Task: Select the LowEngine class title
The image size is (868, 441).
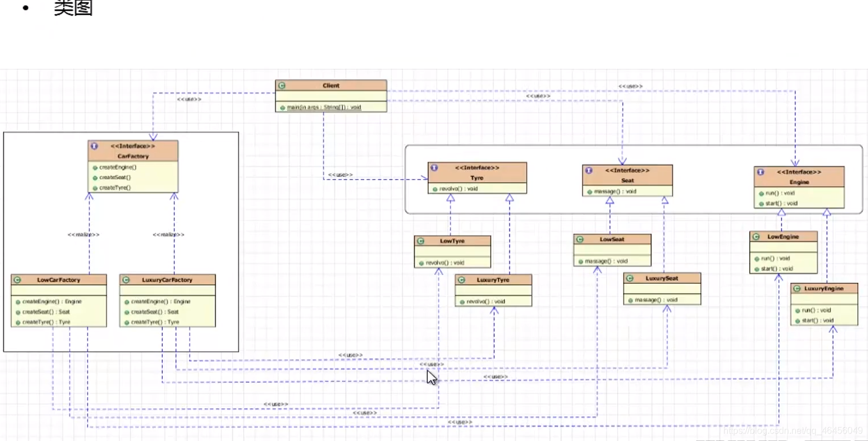Action: click(784, 237)
